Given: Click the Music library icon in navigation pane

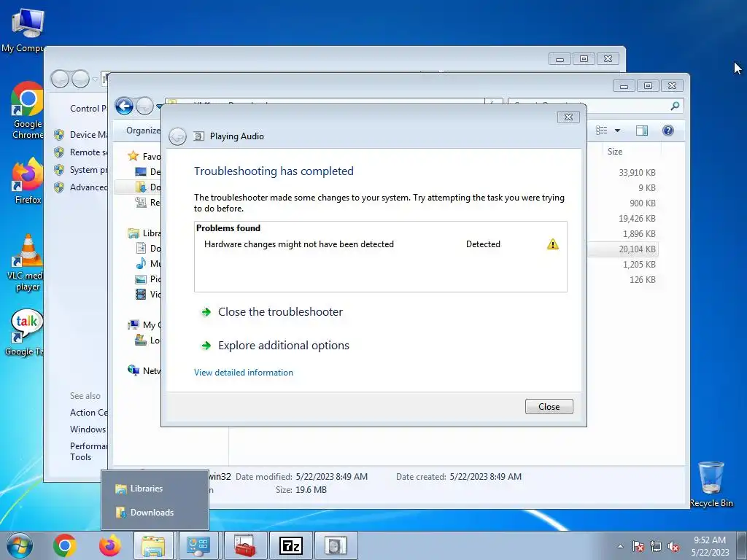Looking at the screenshot, I should pyautogui.click(x=141, y=263).
